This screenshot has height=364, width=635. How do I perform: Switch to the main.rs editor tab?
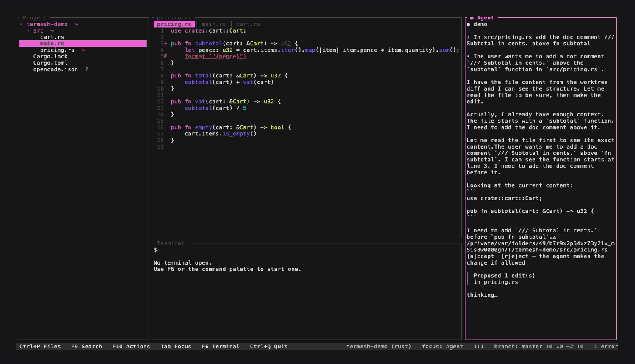[x=214, y=24]
